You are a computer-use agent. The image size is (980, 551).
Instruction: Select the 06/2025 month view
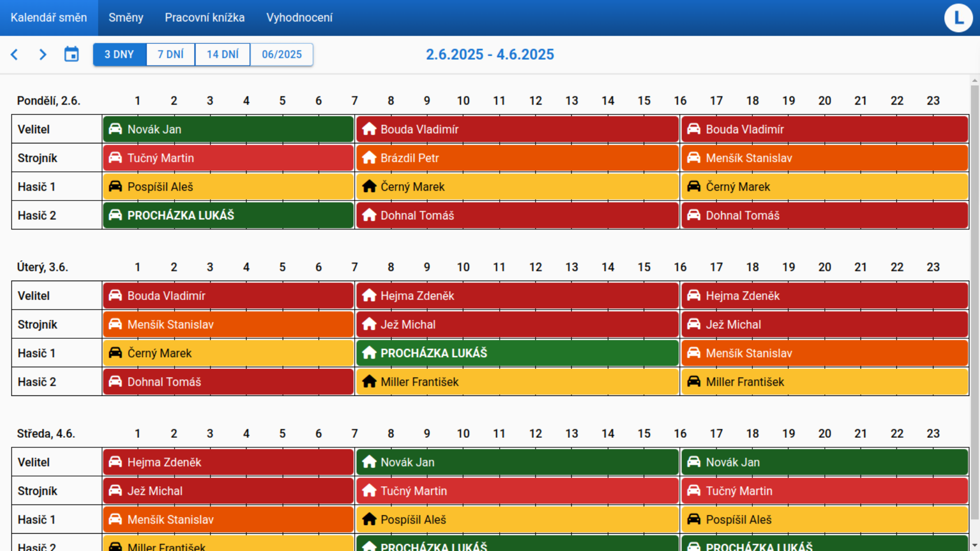coord(282,55)
